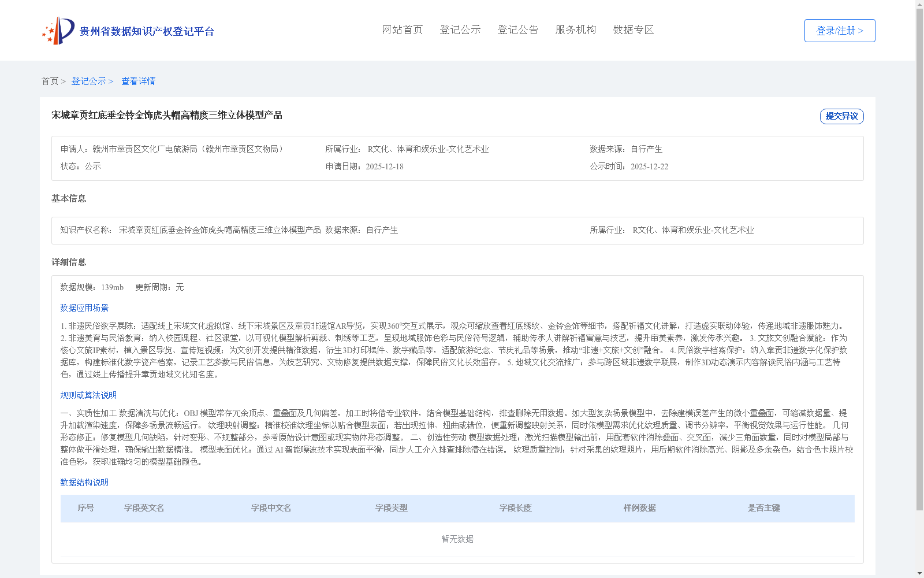Screen dimensions: 924x578
Task: Click the 详细信息 section heading
Action: (69, 262)
